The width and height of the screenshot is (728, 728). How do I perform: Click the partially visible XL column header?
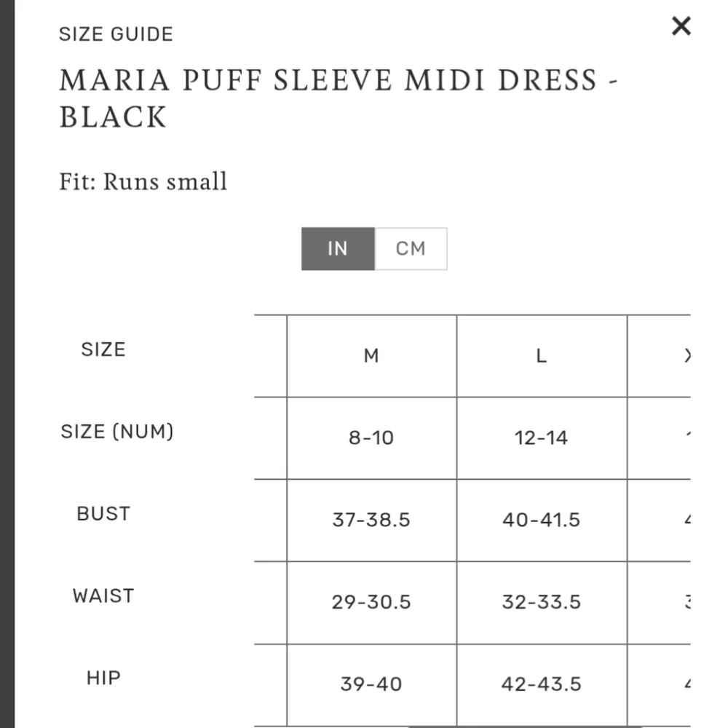tap(687, 356)
